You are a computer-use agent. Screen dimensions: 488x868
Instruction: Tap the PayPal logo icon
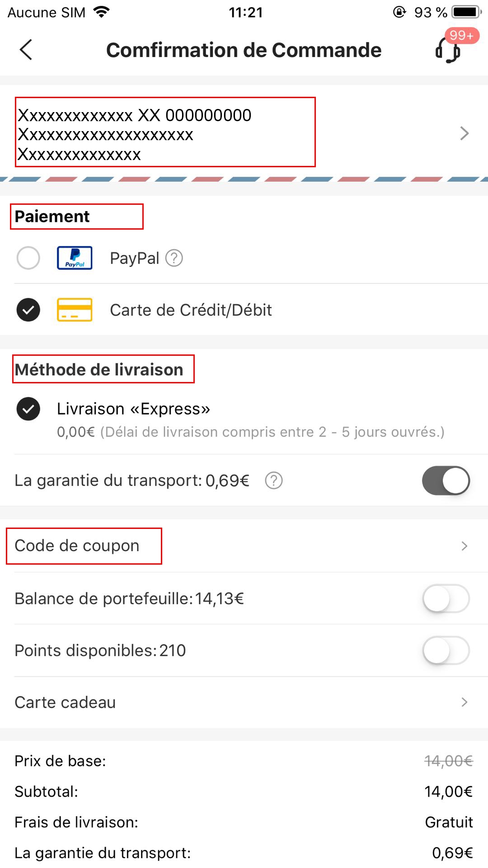75,258
